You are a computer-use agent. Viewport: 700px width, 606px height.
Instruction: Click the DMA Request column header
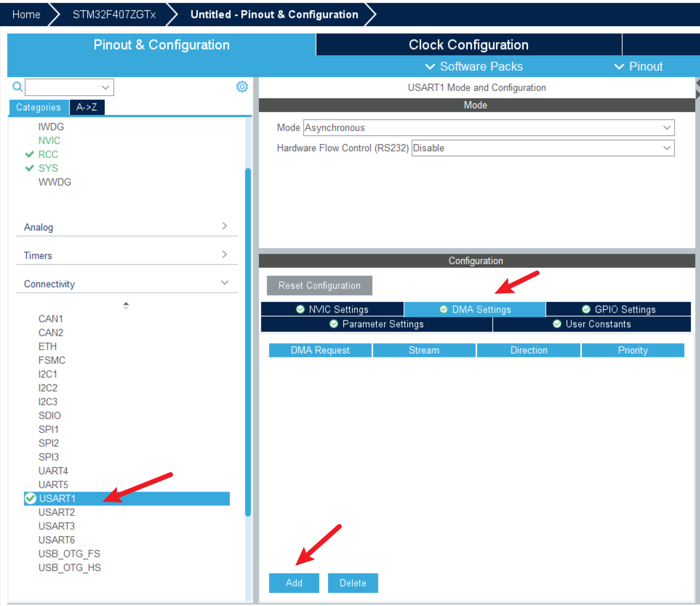click(320, 350)
